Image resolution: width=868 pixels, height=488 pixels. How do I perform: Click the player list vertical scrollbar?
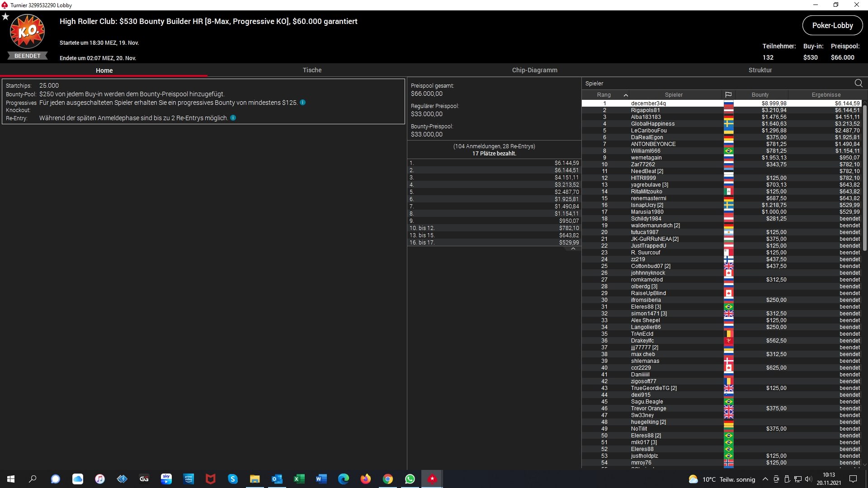(865, 178)
